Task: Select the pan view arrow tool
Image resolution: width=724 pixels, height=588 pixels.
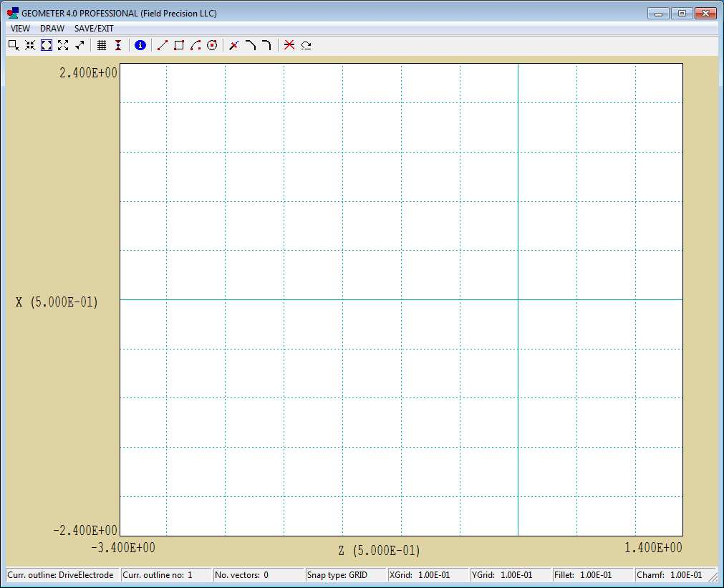Action: pyautogui.click(x=79, y=45)
